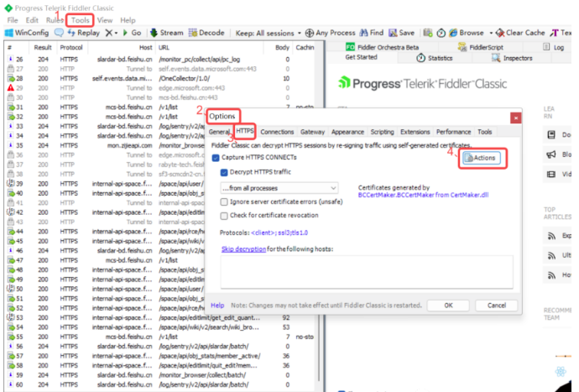The image size is (579, 392).
Task: Open the Help menu
Action: coord(128,20)
